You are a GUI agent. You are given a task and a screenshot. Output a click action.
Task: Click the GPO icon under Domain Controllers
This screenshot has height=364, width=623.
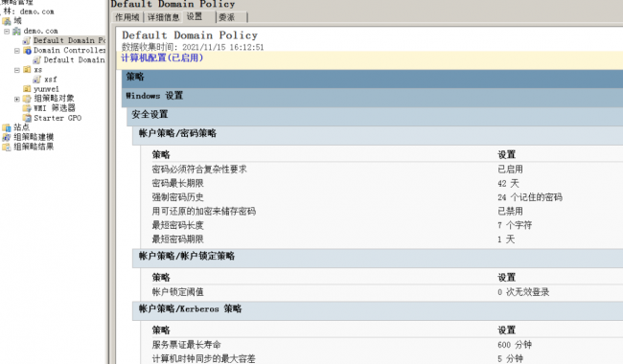(37, 60)
